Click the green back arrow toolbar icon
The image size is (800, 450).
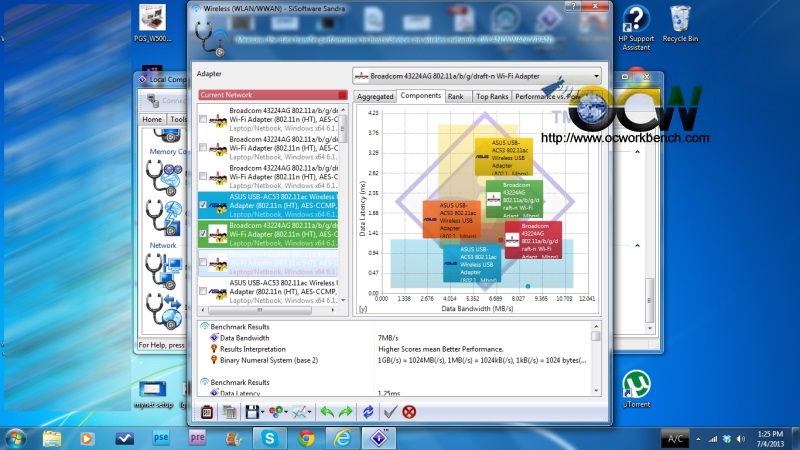coord(327,412)
